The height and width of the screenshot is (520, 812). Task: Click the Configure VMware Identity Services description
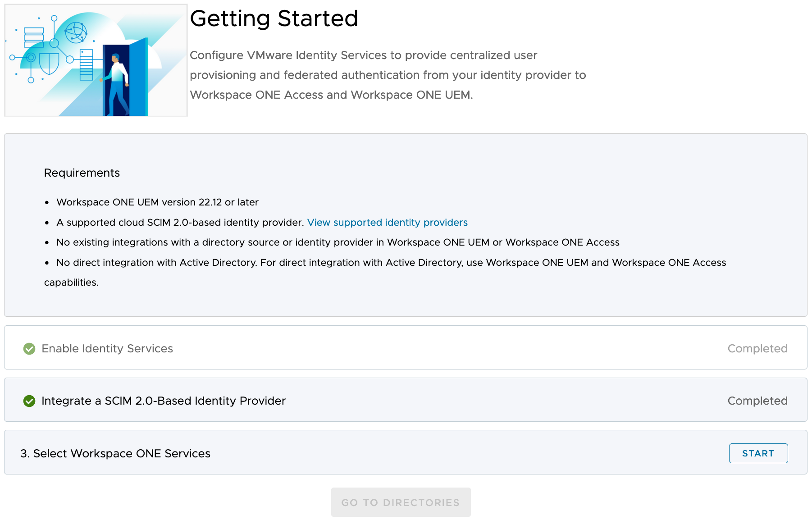[x=388, y=75]
